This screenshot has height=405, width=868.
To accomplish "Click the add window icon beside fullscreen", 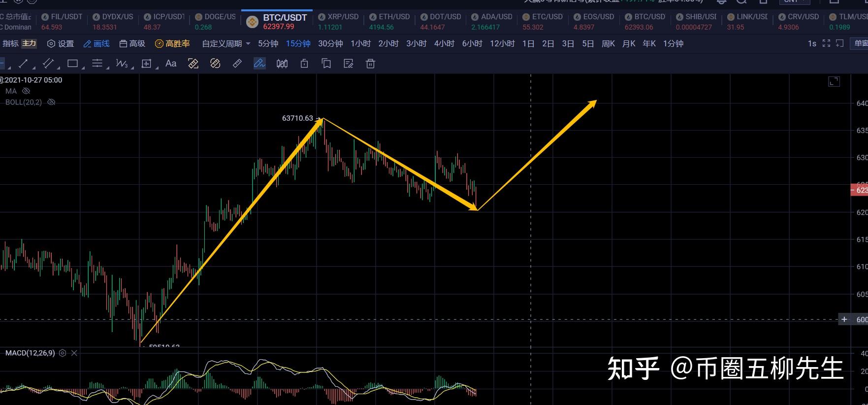I will 840,43.
